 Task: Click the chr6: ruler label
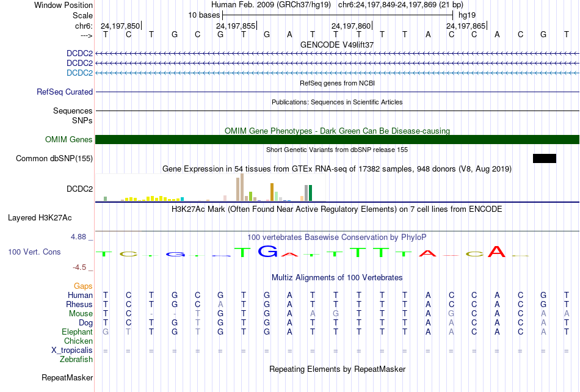coord(84,26)
